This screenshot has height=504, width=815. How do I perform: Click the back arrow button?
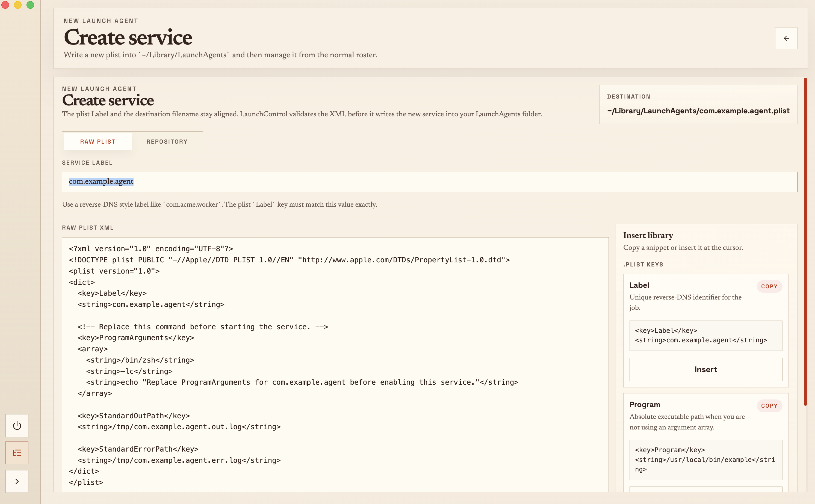click(x=786, y=38)
